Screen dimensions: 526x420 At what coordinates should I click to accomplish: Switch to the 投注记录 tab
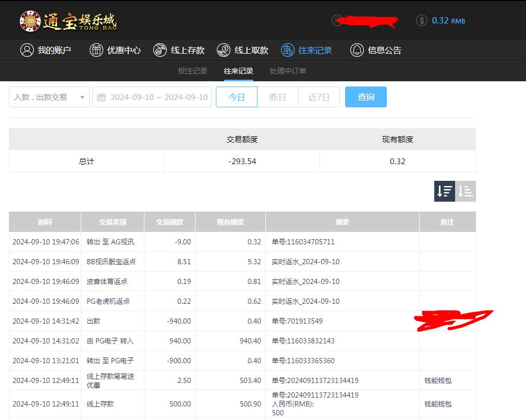tap(192, 71)
